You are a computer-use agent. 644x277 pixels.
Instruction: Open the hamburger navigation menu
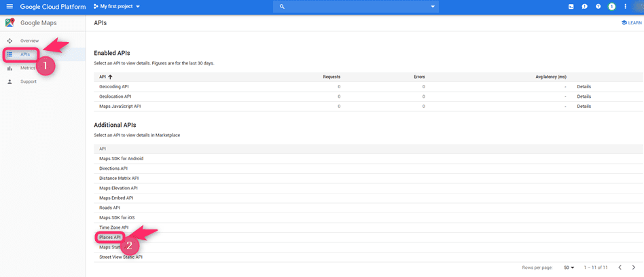click(10, 7)
